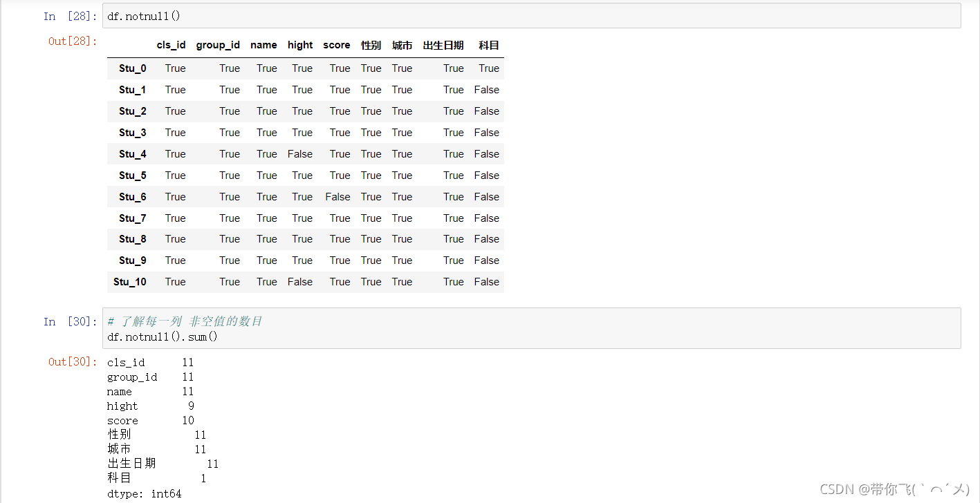Image resolution: width=980 pixels, height=503 pixels.
Task: Click the score column header
Action: (337, 45)
